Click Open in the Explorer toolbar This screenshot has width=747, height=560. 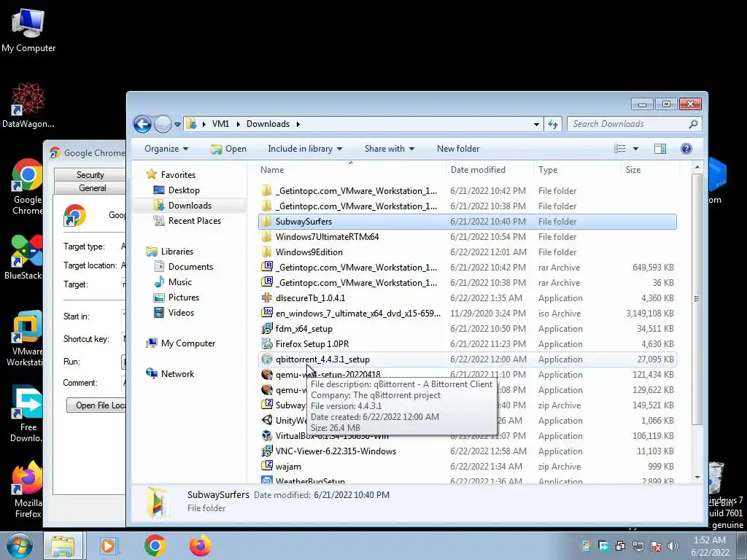[x=228, y=149]
